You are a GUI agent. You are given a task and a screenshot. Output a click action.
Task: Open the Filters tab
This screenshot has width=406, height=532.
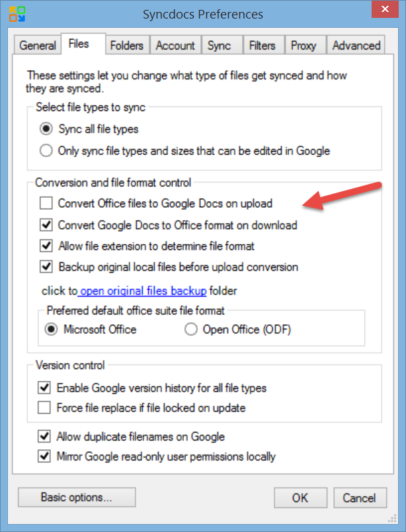263,46
